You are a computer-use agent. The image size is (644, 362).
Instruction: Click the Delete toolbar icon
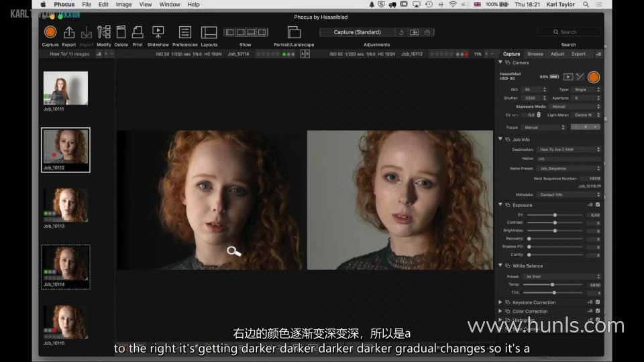pos(121,32)
